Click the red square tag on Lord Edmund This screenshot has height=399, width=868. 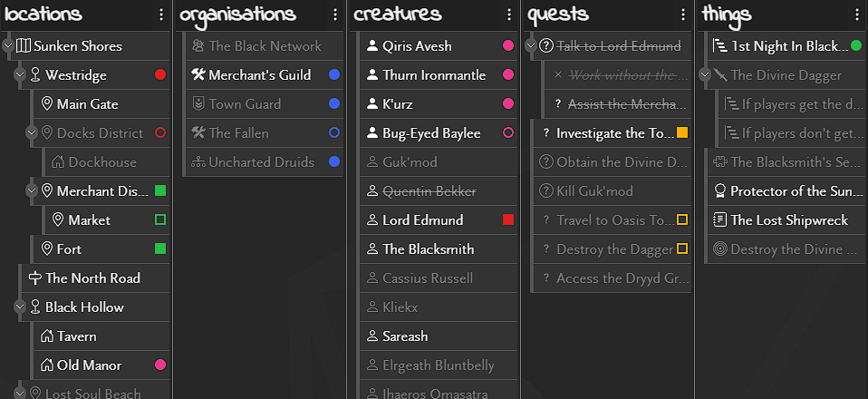point(507,220)
